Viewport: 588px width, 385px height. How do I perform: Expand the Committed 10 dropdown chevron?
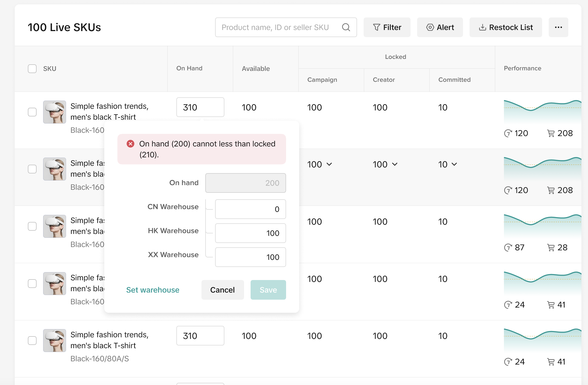tap(454, 164)
